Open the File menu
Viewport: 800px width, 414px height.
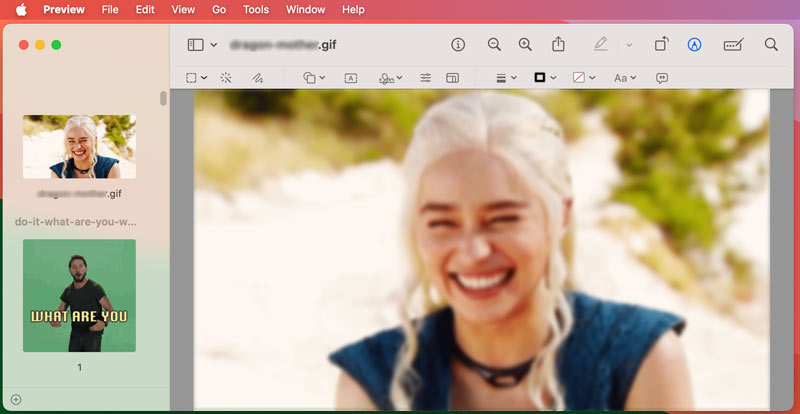[x=110, y=10]
